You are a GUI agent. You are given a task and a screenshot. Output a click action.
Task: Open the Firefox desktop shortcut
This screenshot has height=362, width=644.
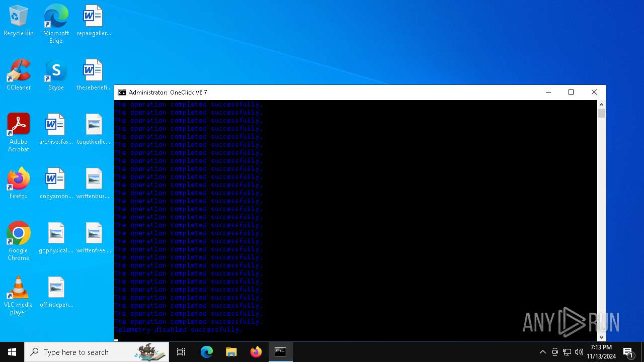point(19,184)
